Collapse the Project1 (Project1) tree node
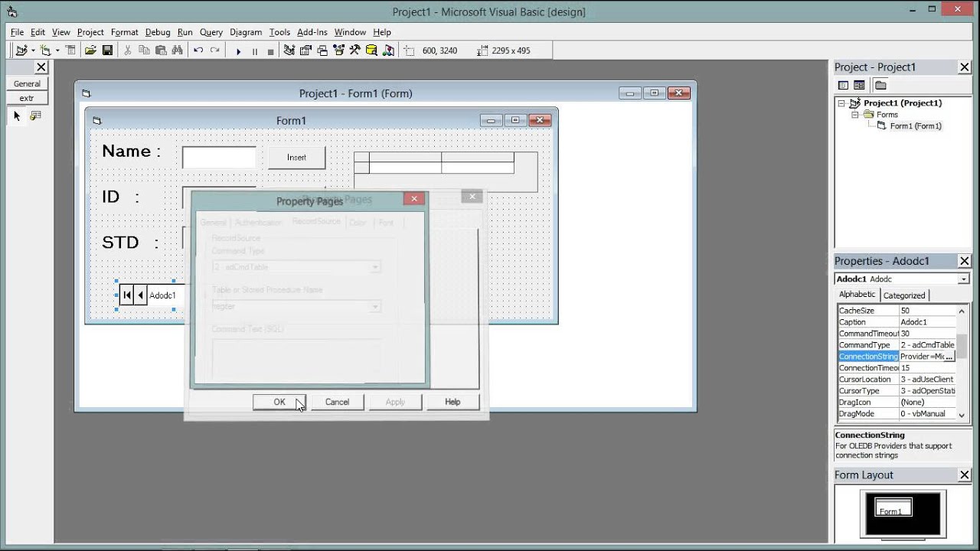The height and width of the screenshot is (551, 980). (x=842, y=103)
